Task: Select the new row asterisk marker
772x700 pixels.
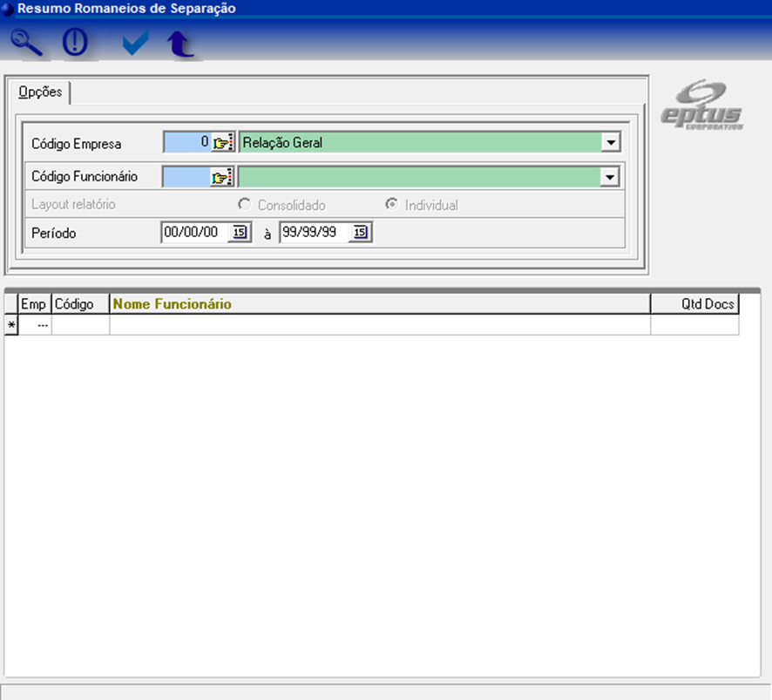Action: tap(11, 325)
